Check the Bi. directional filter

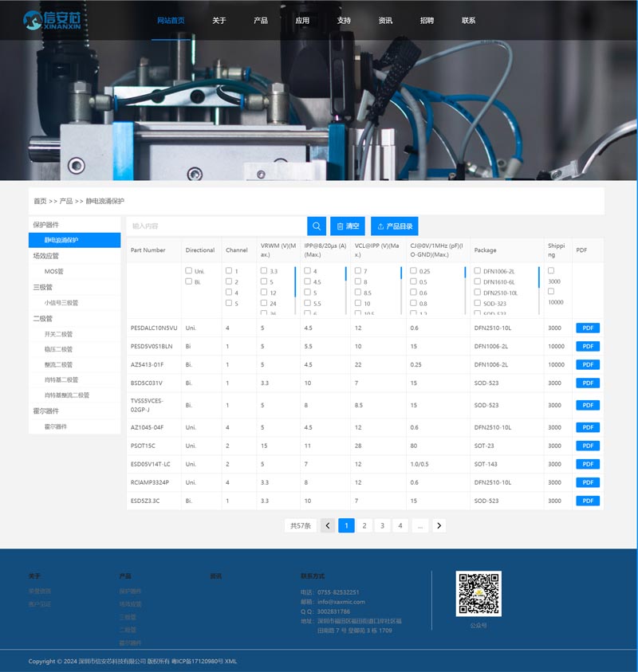pos(189,281)
